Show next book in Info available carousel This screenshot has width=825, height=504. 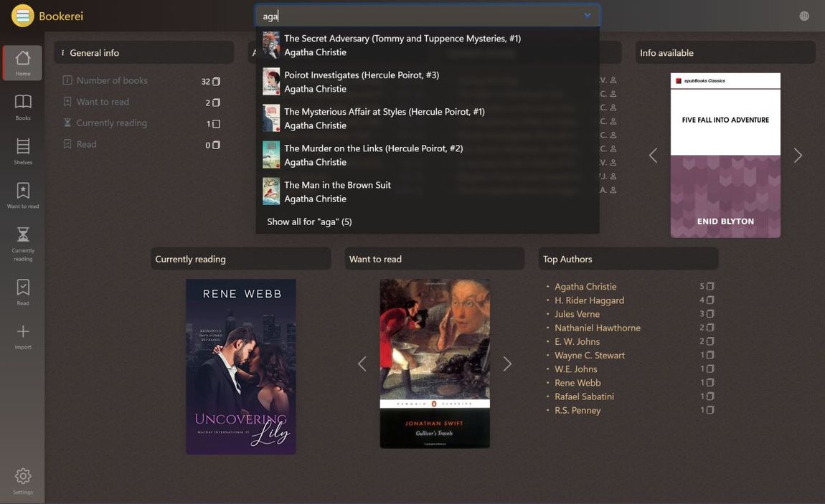point(798,155)
